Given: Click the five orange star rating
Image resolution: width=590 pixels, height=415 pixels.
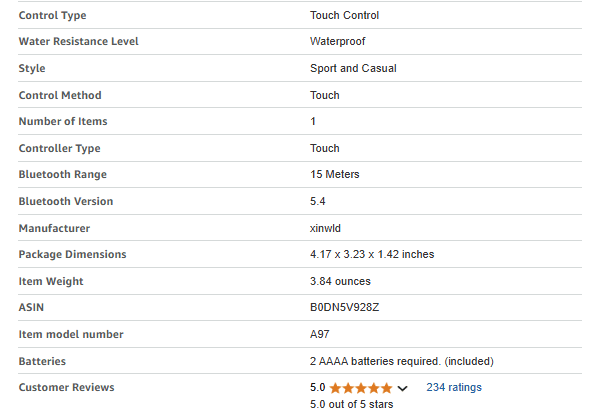Looking at the screenshot, I should point(361,388).
